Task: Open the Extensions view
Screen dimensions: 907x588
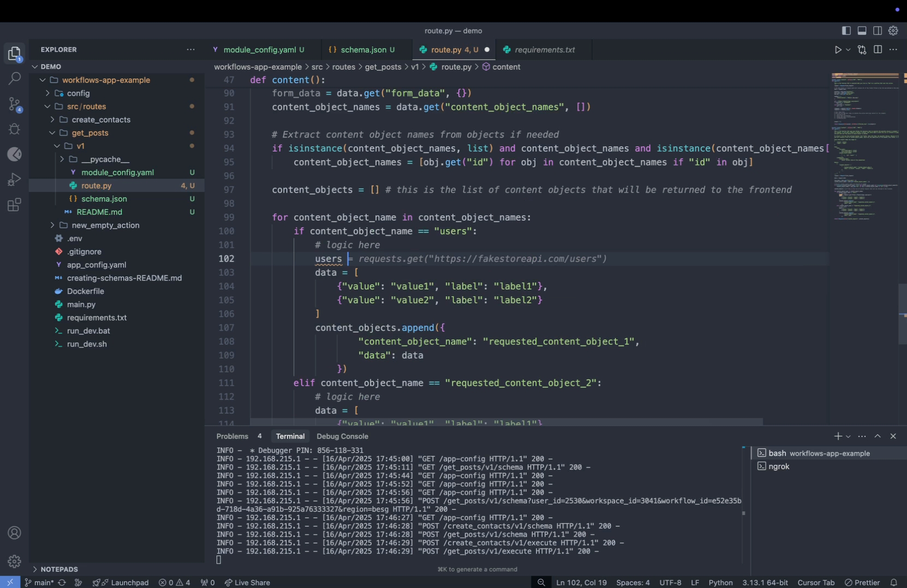Action: [14, 205]
